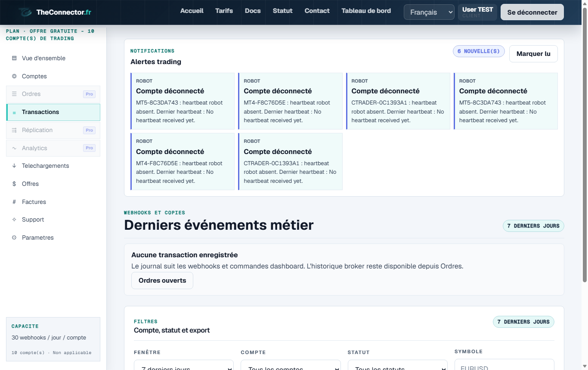Click the Pro badge next to Analytics
The height and width of the screenshot is (370, 588).
point(89,148)
